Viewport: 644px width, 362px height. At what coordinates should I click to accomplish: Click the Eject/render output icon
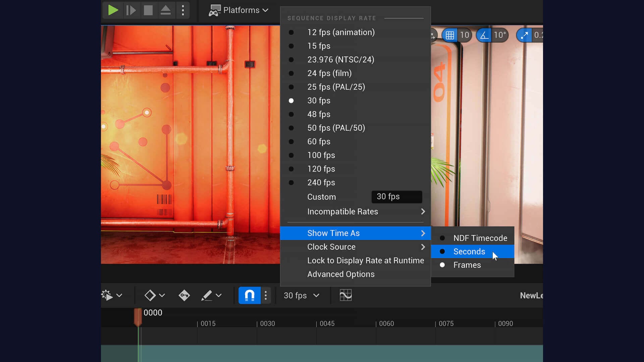point(166,10)
